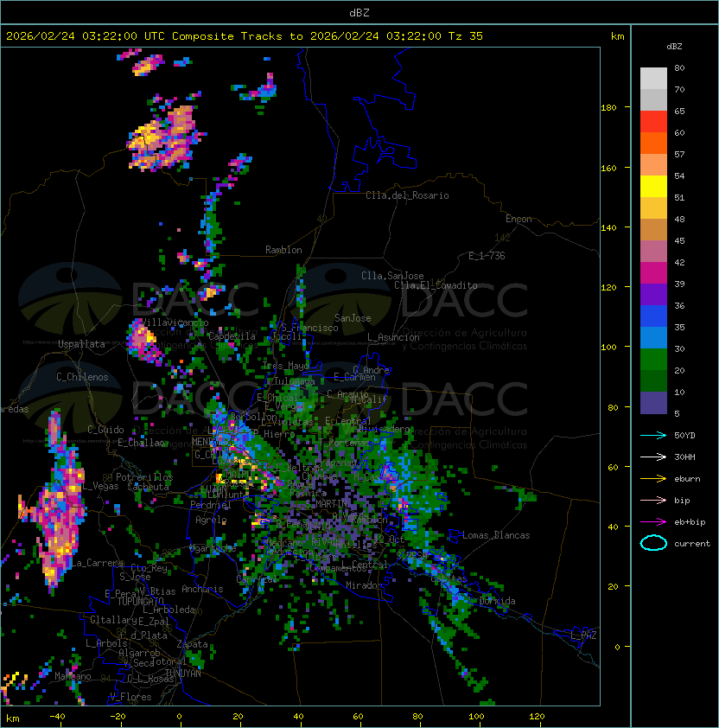This screenshot has height=728, width=719.
Task: Click the Dormida place label
Action: (497, 601)
